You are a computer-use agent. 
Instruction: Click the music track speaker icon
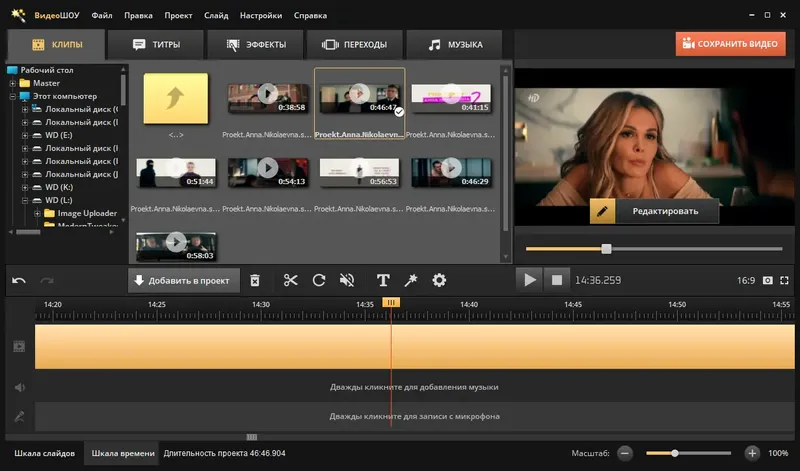point(19,387)
